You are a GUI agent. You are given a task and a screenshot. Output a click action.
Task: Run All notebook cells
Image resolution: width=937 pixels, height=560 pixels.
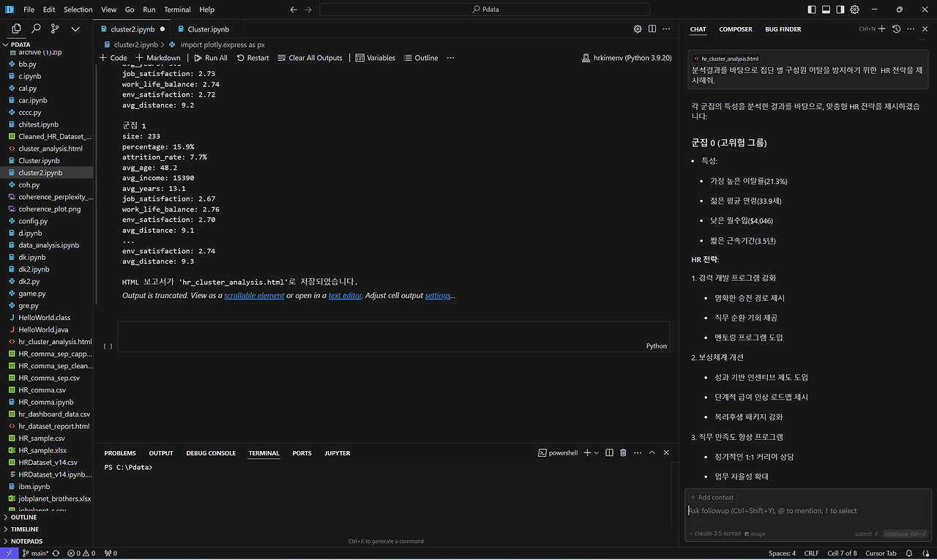tap(210, 58)
